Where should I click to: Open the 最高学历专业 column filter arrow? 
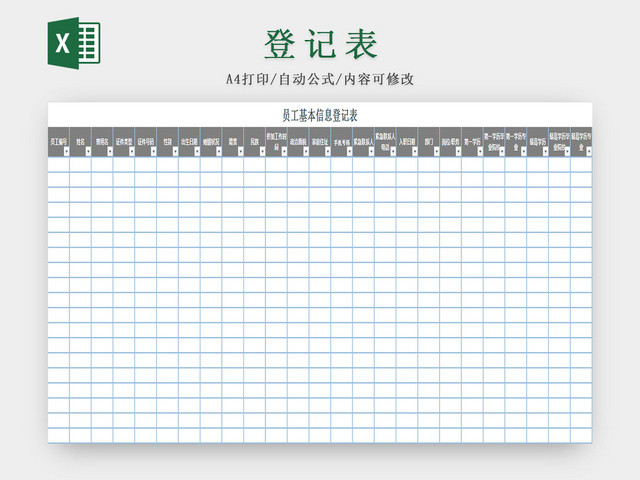pos(589,152)
